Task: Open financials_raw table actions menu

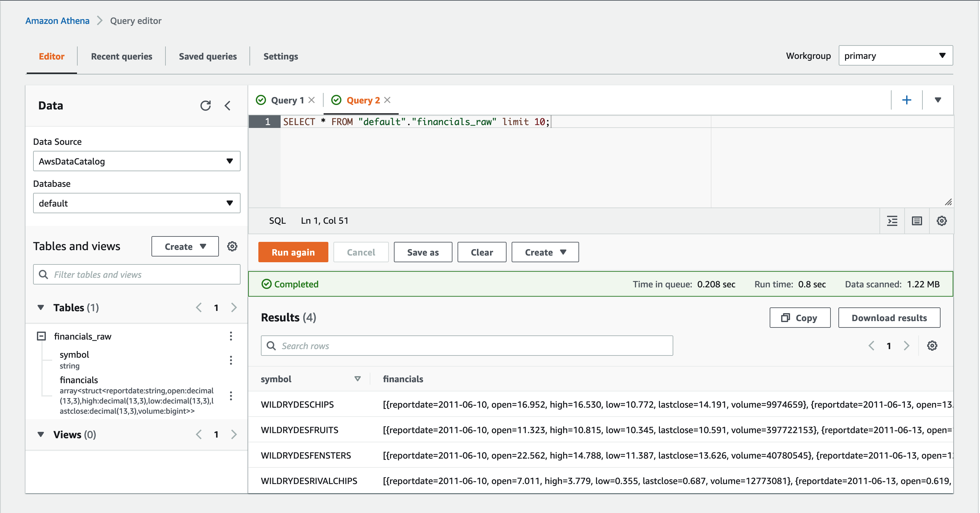Action: pyautogui.click(x=231, y=336)
